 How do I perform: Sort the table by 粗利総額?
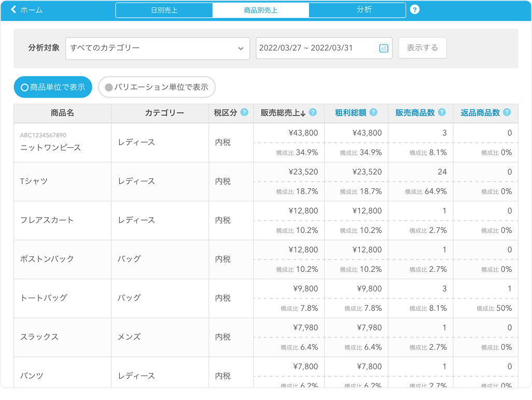pyautogui.click(x=351, y=113)
